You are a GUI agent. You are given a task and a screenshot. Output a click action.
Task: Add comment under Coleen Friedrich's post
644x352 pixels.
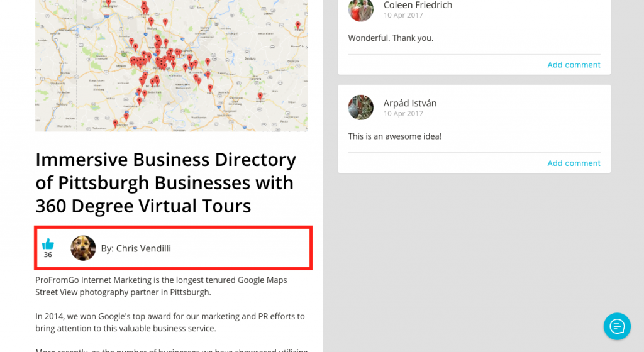574,65
